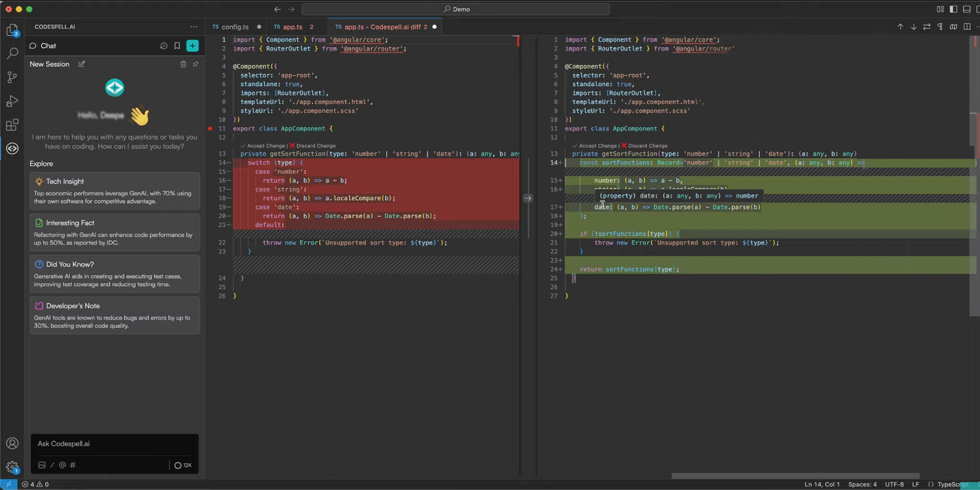Screen dimensions: 980x490
Task: Toggle primary side bar visibility
Action: click(x=953, y=9)
